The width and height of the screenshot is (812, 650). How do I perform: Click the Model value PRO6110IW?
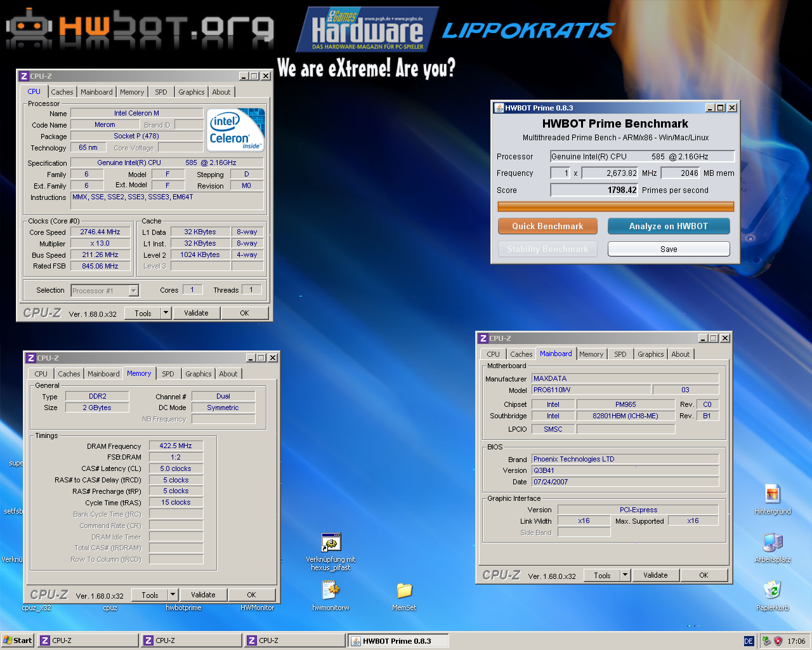click(591, 390)
